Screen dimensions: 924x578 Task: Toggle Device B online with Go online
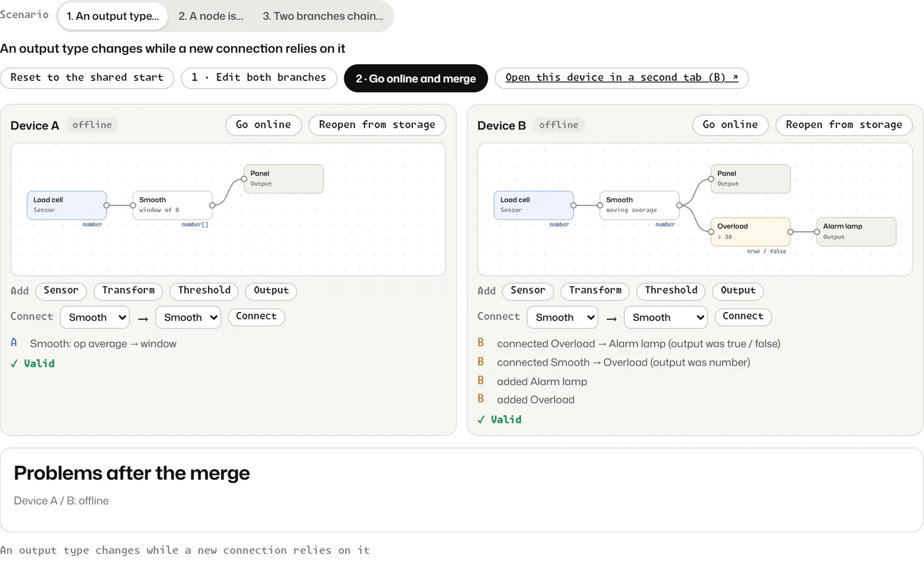[730, 125]
